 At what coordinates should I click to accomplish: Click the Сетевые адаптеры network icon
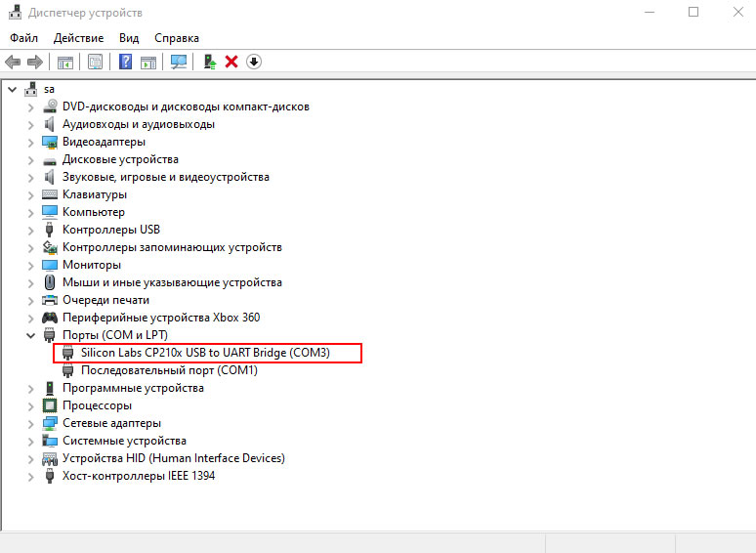pos(50,423)
